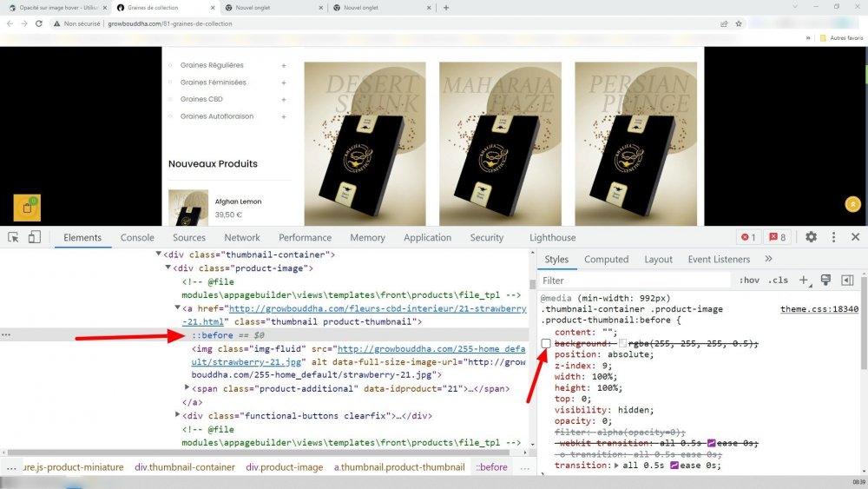Click the Non sécurisé warning icon

tap(56, 23)
